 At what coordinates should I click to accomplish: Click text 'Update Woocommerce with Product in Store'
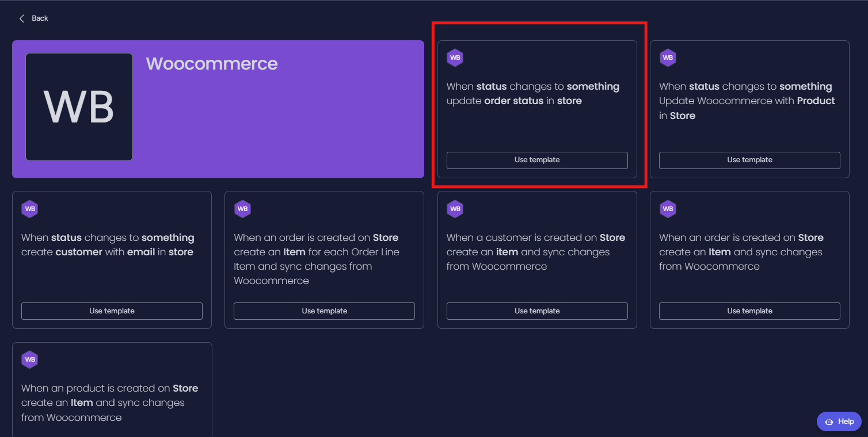click(x=747, y=108)
